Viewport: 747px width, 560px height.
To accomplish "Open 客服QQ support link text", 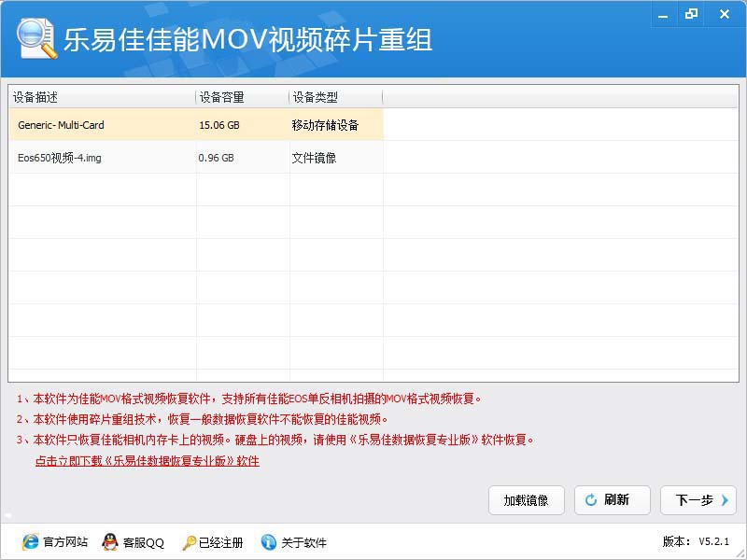I will click(x=144, y=542).
